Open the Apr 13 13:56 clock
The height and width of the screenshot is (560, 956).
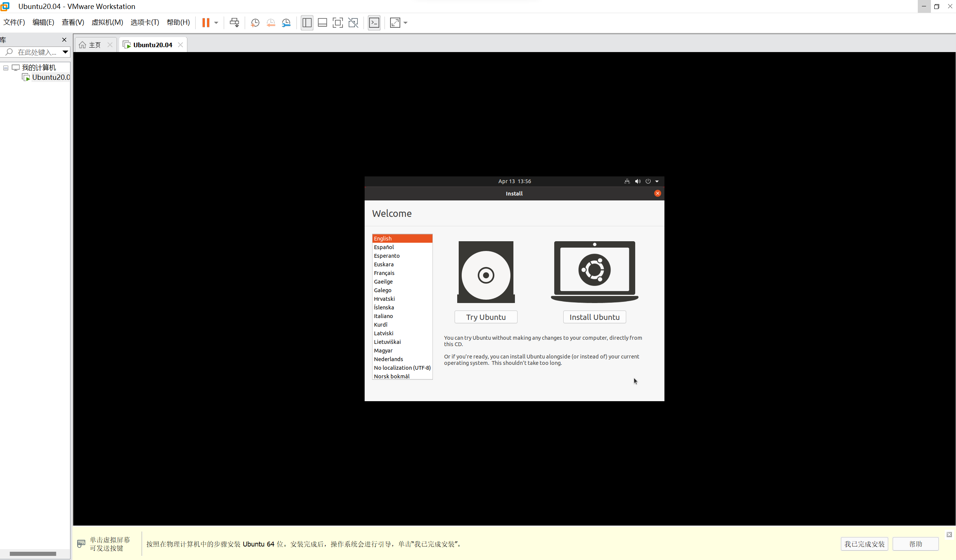click(515, 181)
